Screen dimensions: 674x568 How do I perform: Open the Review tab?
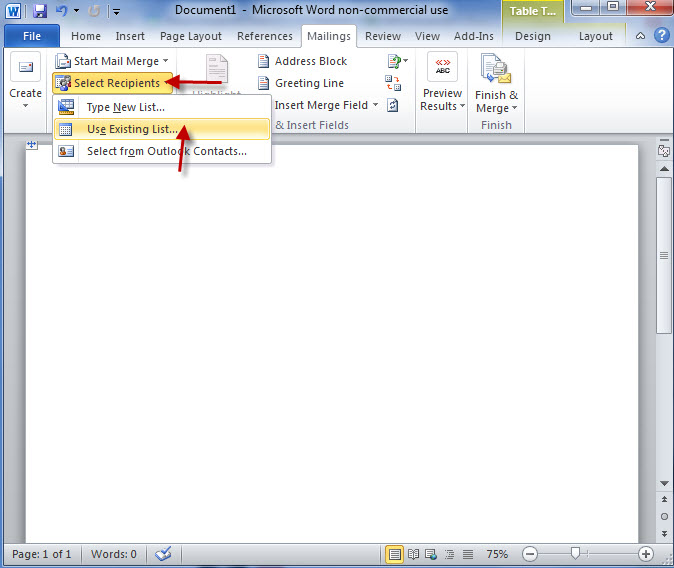[x=383, y=36]
